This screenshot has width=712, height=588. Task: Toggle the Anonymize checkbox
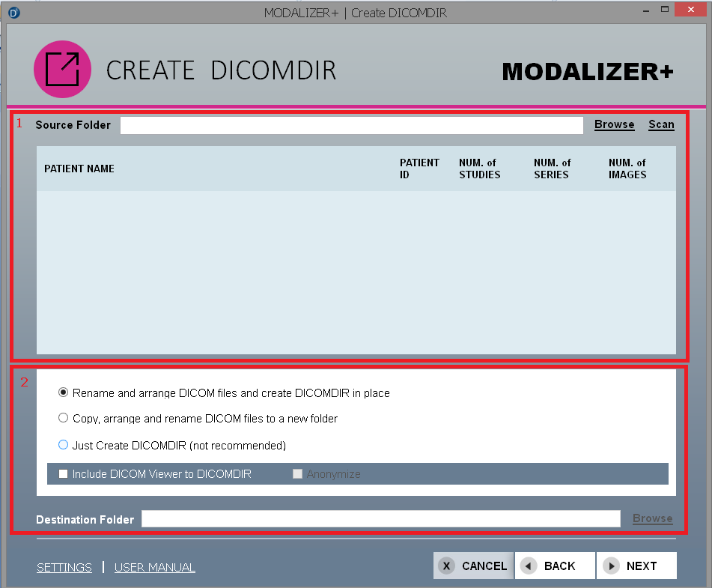click(298, 473)
